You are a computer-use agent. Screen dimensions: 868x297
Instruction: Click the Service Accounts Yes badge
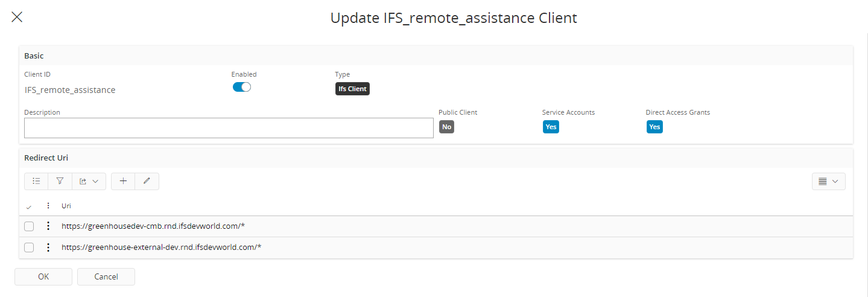tap(551, 127)
